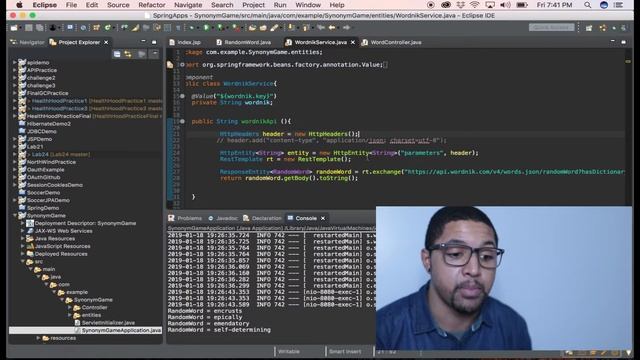Close the WordnikService.java tab

[x=353, y=42]
